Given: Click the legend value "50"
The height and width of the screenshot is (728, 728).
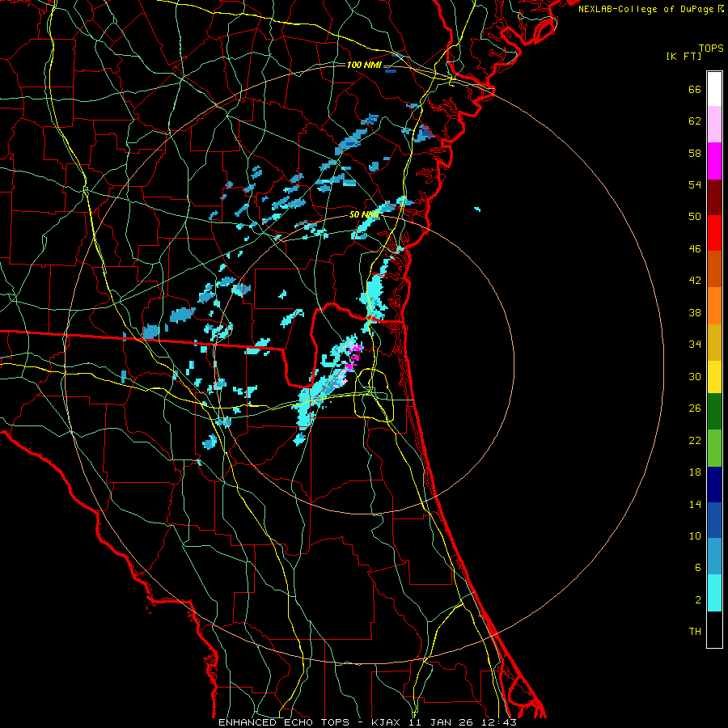Looking at the screenshot, I should tap(695, 217).
